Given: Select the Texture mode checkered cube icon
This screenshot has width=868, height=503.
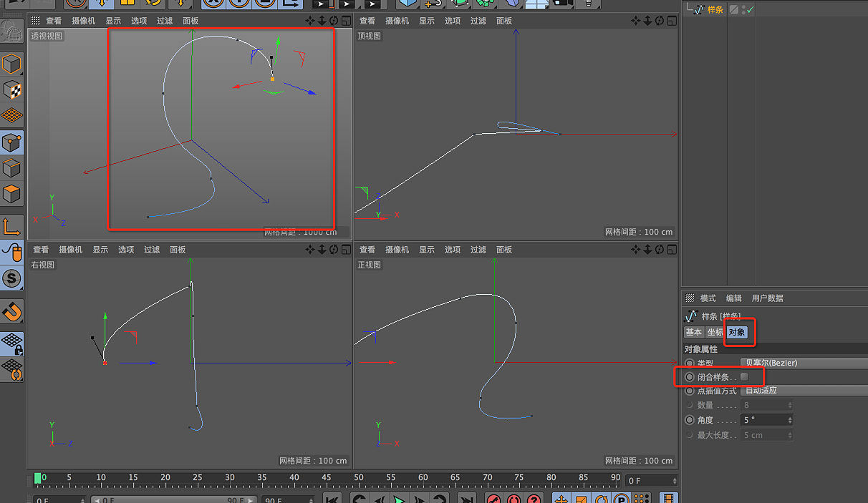Looking at the screenshot, I should [x=12, y=89].
